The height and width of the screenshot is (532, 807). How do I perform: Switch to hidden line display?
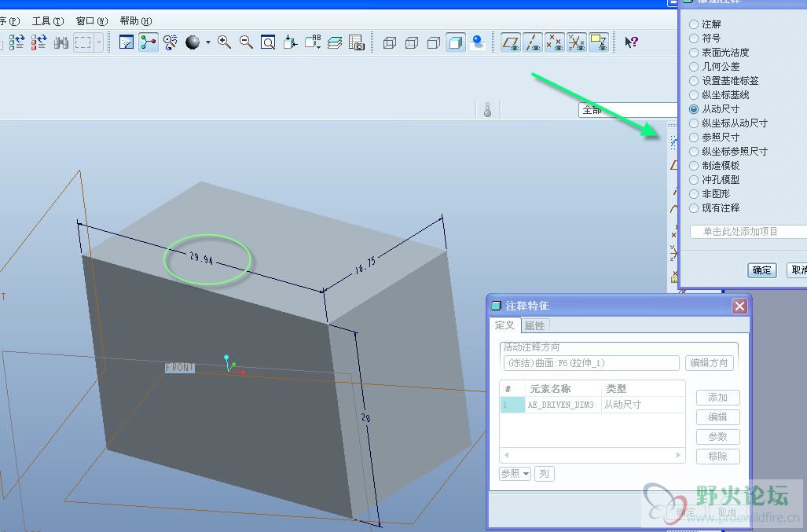point(412,42)
